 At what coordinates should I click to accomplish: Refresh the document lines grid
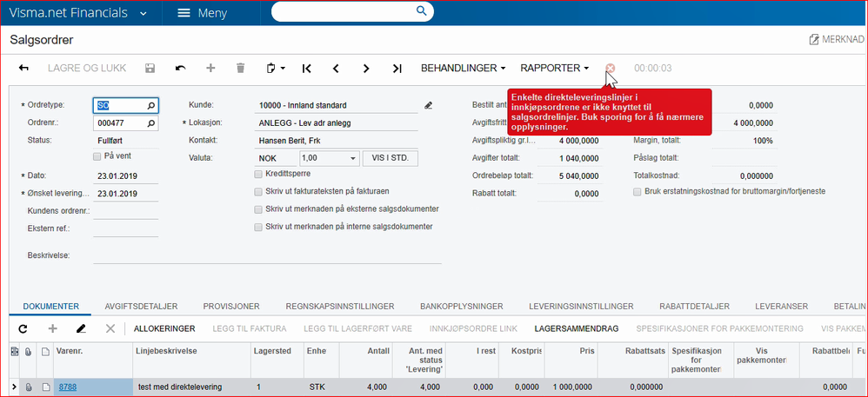click(23, 328)
